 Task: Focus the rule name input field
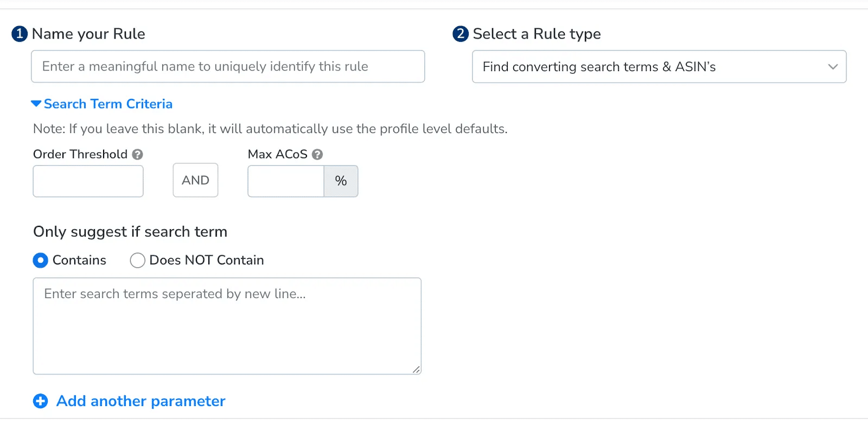click(228, 67)
